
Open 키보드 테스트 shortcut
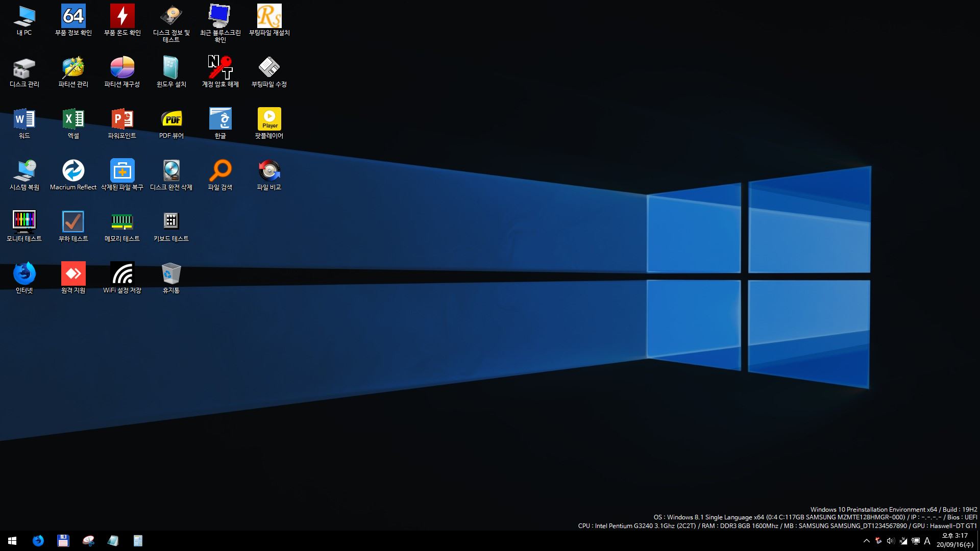[171, 226]
